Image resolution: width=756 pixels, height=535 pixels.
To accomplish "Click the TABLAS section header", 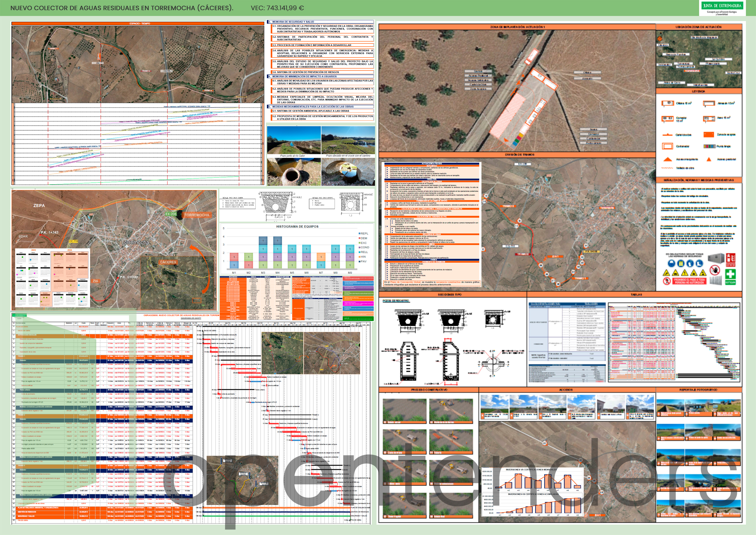I will [635, 294].
